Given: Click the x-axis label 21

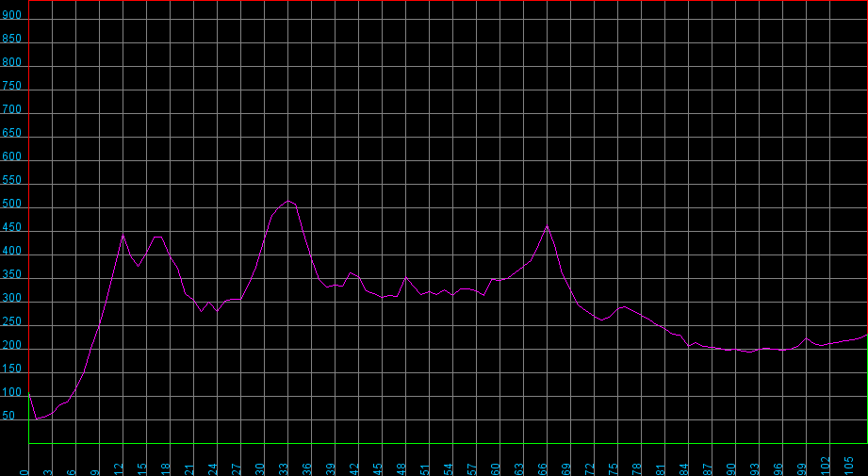Looking at the screenshot, I should click(189, 469).
